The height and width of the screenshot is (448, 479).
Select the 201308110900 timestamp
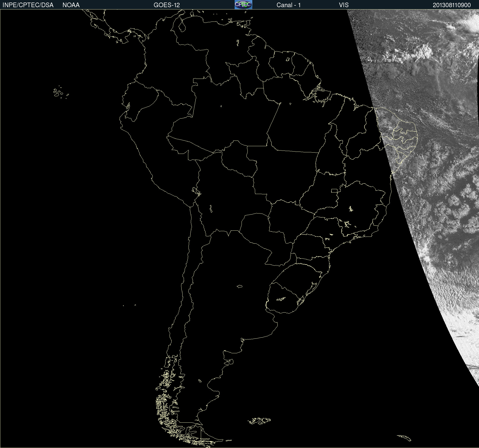(452, 5)
